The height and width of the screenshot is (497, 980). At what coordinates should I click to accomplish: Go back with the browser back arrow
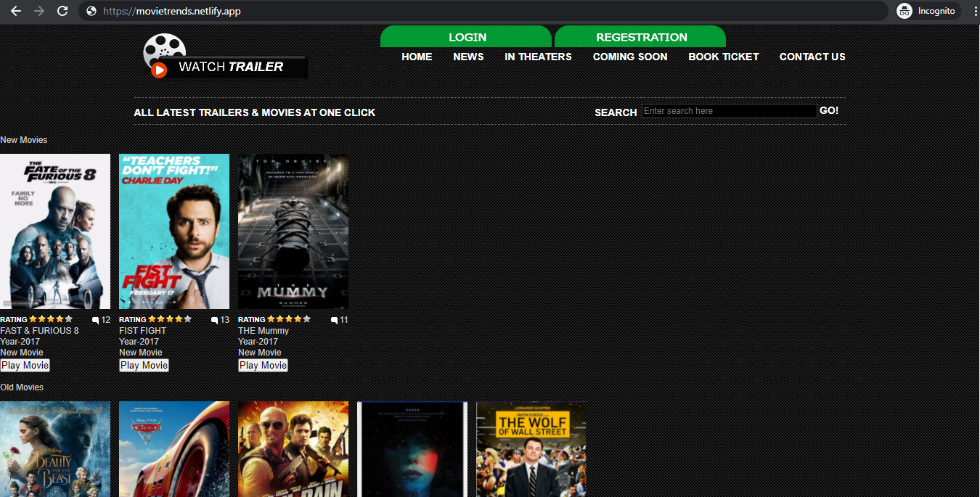16,11
